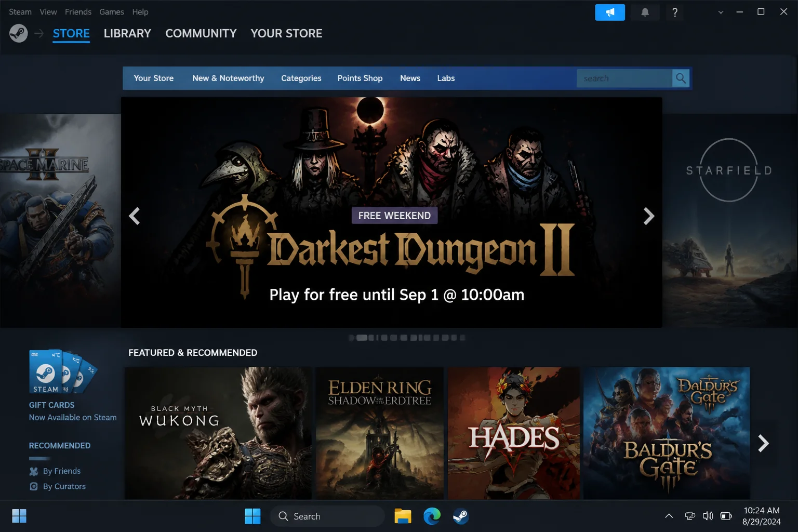Advance main carousel with right arrow
798x532 pixels.
[648, 216]
